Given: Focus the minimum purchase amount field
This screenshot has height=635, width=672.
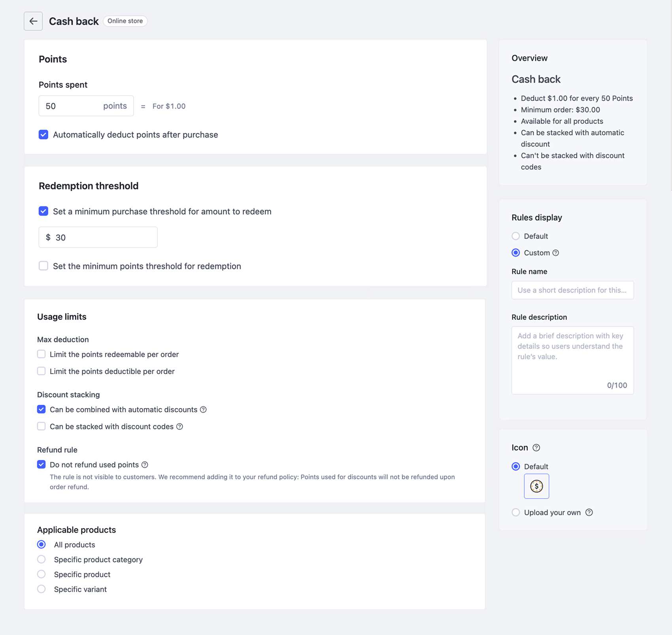Looking at the screenshot, I should pos(98,237).
